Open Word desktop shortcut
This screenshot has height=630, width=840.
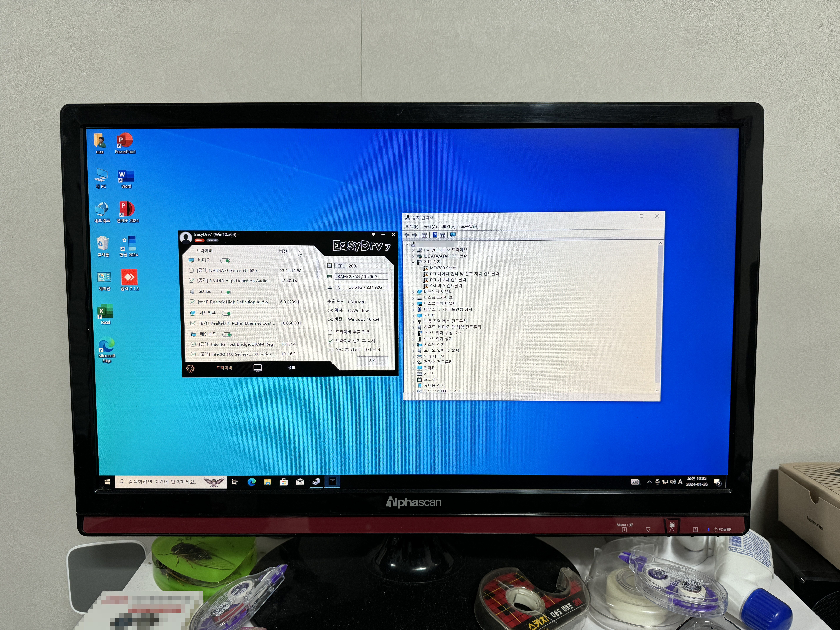(x=126, y=179)
